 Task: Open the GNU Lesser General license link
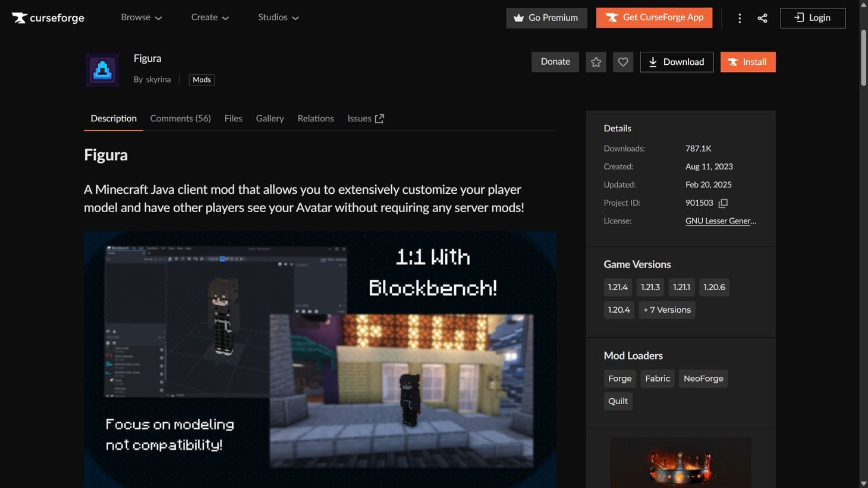pos(721,221)
